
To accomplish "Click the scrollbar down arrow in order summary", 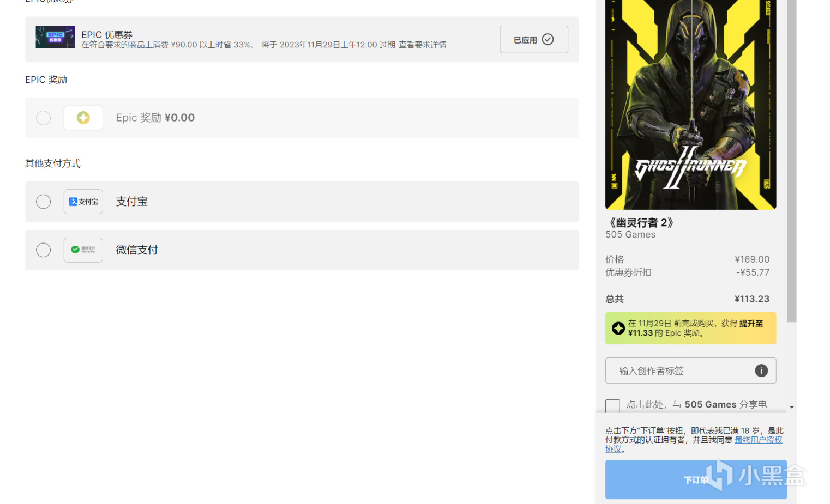I will tap(792, 407).
